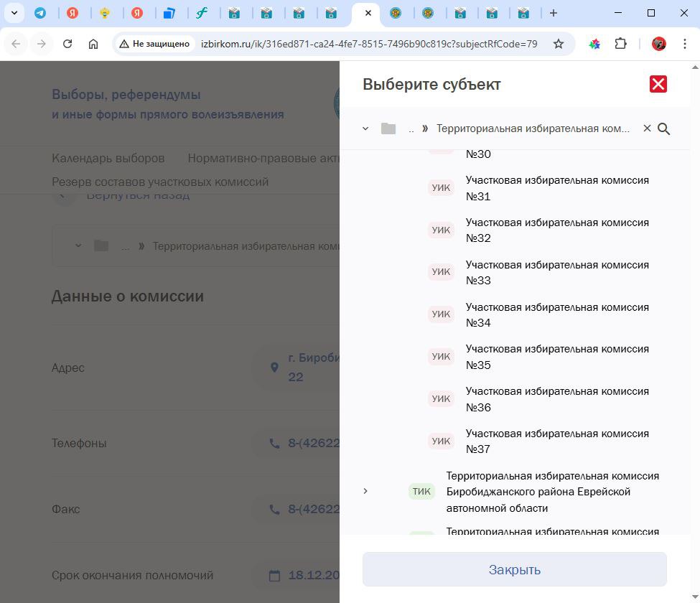
Task: Close the current active tab
Action: (x=368, y=13)
